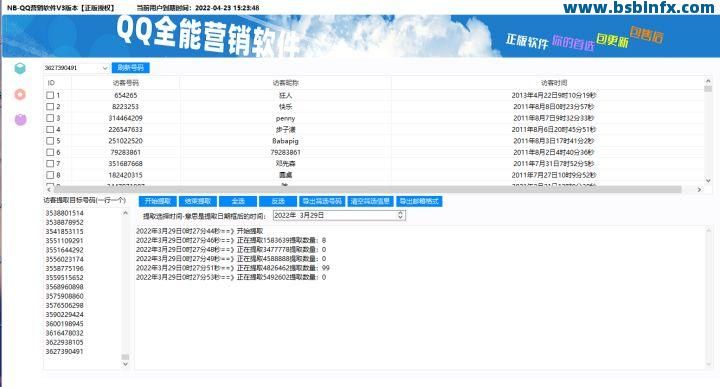Tick row 7 checkbox for 351687668
This screenshot has width=720, height=387.
pos(50,163)
